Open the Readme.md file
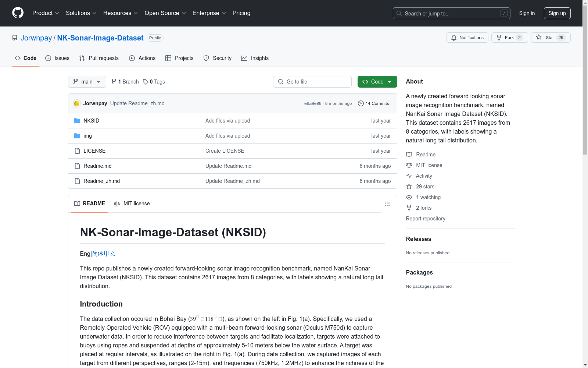 pyautogui.click(x=97, y=166)
